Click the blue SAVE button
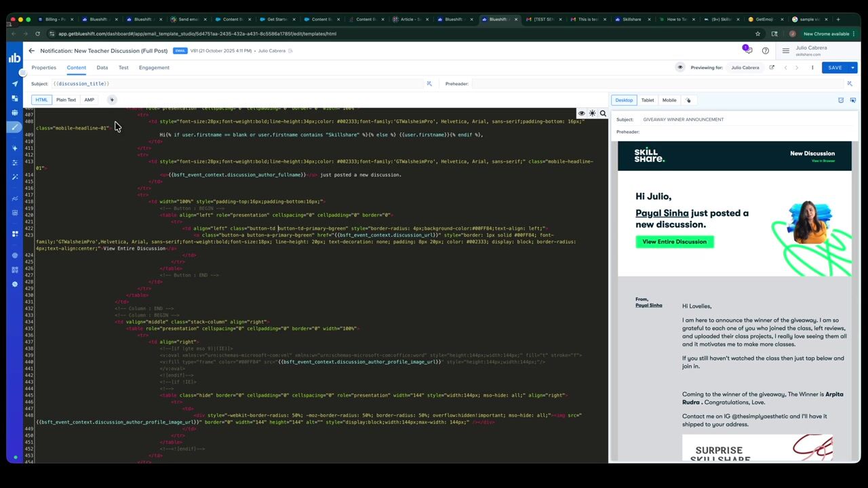 click(x=835, y=68)
